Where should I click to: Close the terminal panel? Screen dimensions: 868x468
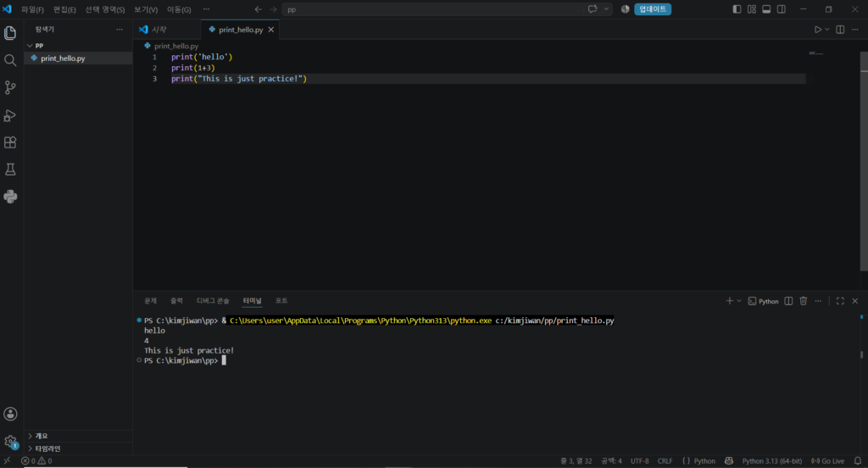point(854,301)
